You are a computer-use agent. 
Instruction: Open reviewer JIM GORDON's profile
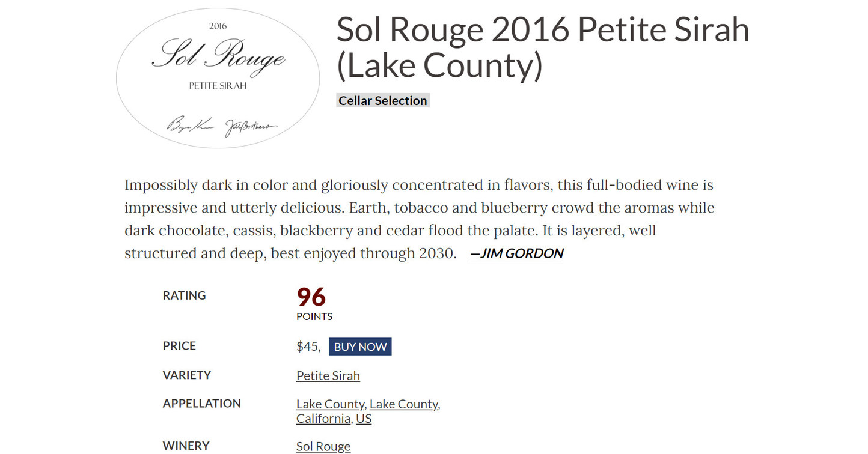click(516, 253)
